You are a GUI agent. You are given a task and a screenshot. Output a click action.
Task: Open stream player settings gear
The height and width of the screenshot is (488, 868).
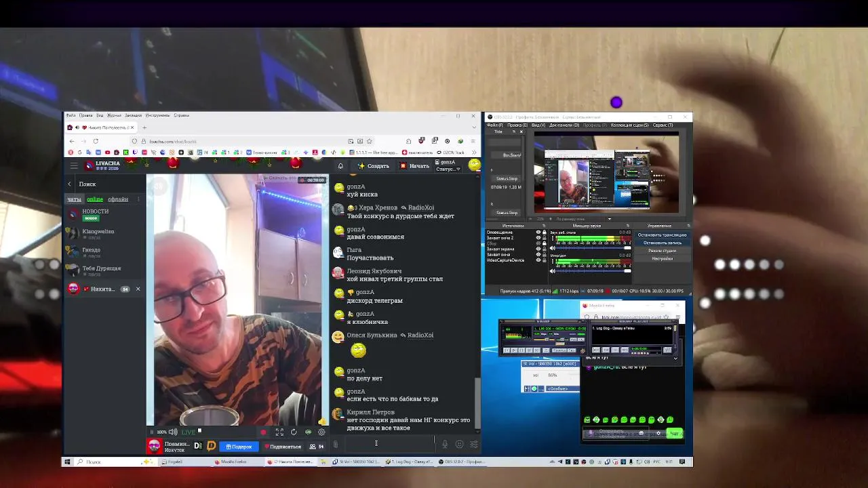point(321,432)
